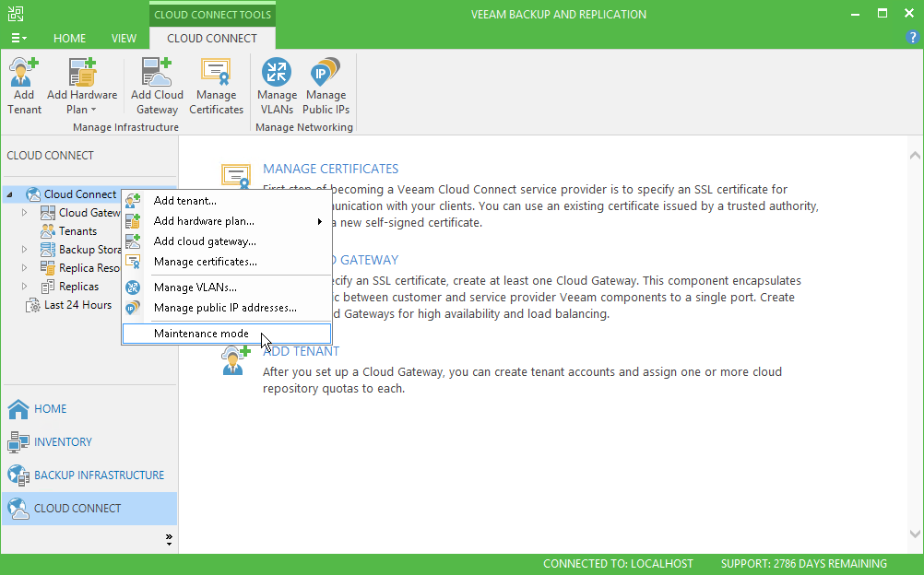Image resolution: width=924 pixels, height=575 pixels.
Task: Choose Add hardware plan... context menu entry
Action: pyautogui.click(x=227, y=221)
